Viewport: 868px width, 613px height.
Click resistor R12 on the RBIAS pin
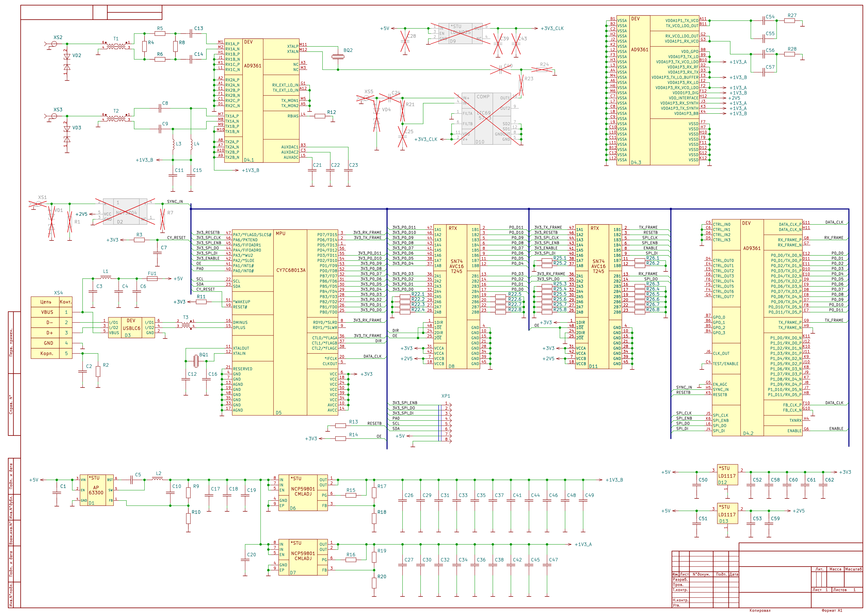coord(320,116)
